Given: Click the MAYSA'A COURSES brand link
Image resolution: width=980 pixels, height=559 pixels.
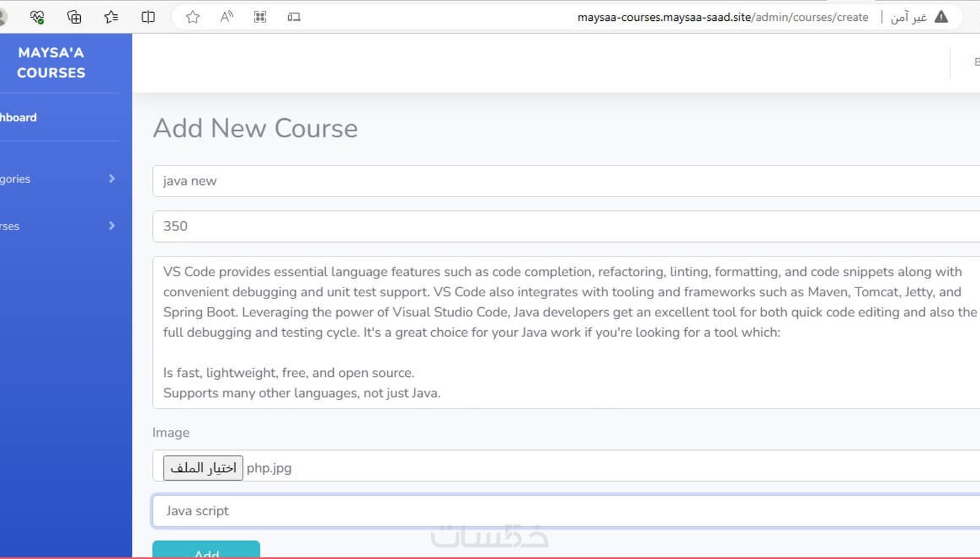Looking at the screenshot, I should [x=51, y=62].
